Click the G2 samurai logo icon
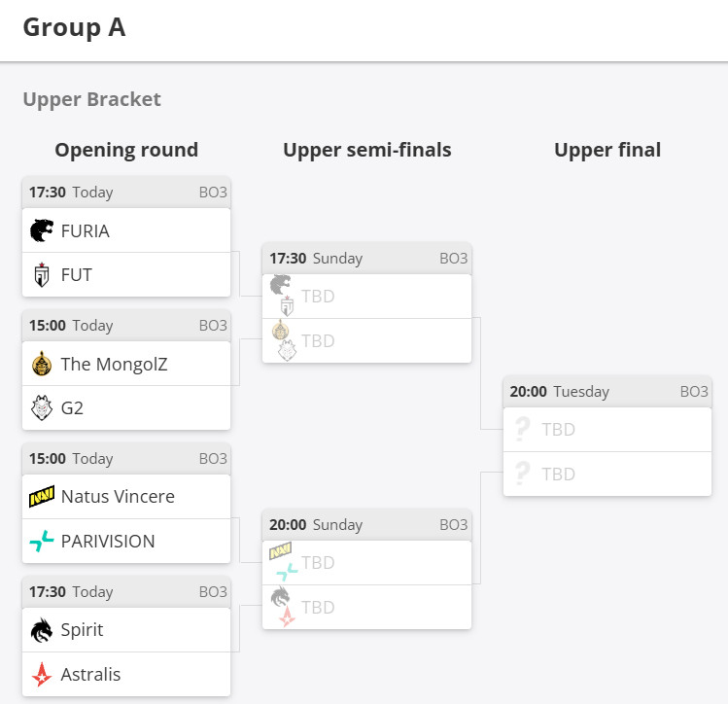Viewport: 728px width, 704px height. (42, 408)
